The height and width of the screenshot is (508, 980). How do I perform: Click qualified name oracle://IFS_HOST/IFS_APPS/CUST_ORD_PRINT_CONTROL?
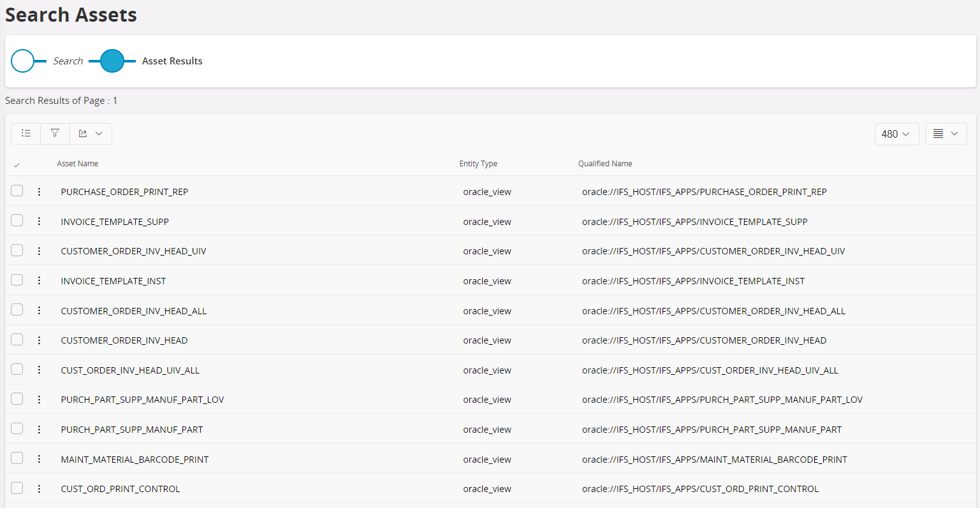701,489
